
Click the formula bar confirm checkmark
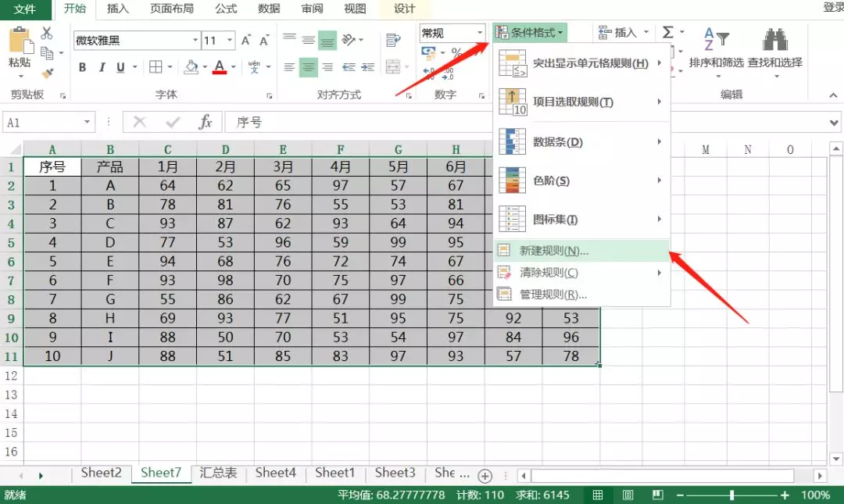(x=173, y=123)
